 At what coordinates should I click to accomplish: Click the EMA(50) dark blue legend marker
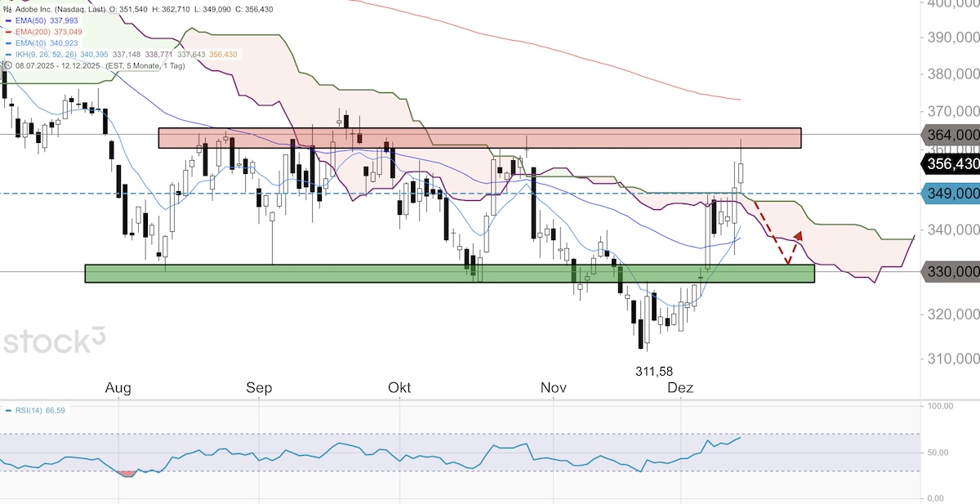[8, 20]
